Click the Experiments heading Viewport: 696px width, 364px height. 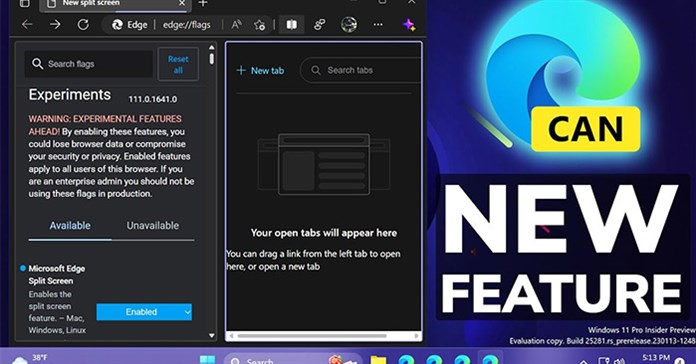pos(70,95)
